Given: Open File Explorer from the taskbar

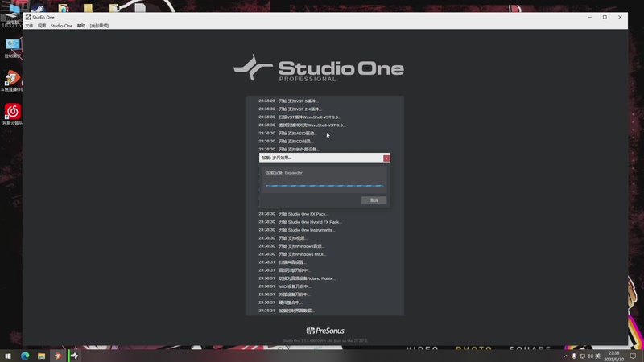Looking at the screenshot, I should point(42,356).
